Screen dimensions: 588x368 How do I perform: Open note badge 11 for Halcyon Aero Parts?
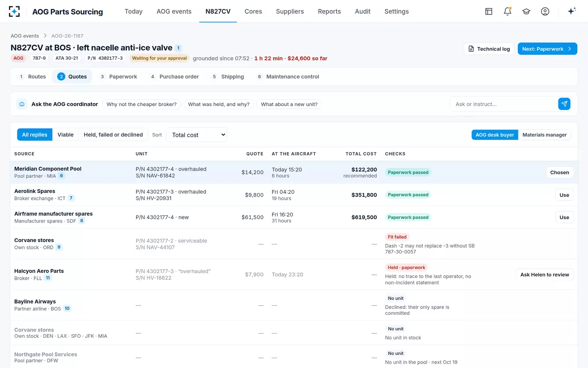(x=48, y=278)
